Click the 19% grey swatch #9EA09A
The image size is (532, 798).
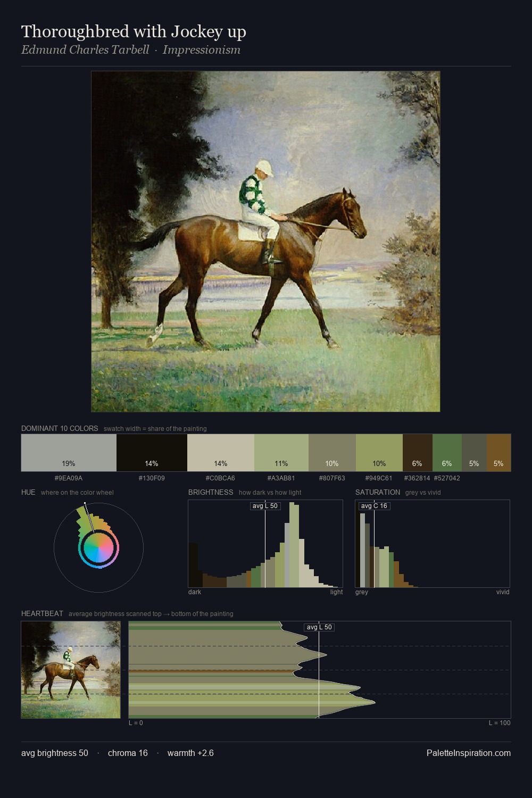[69, 453]
